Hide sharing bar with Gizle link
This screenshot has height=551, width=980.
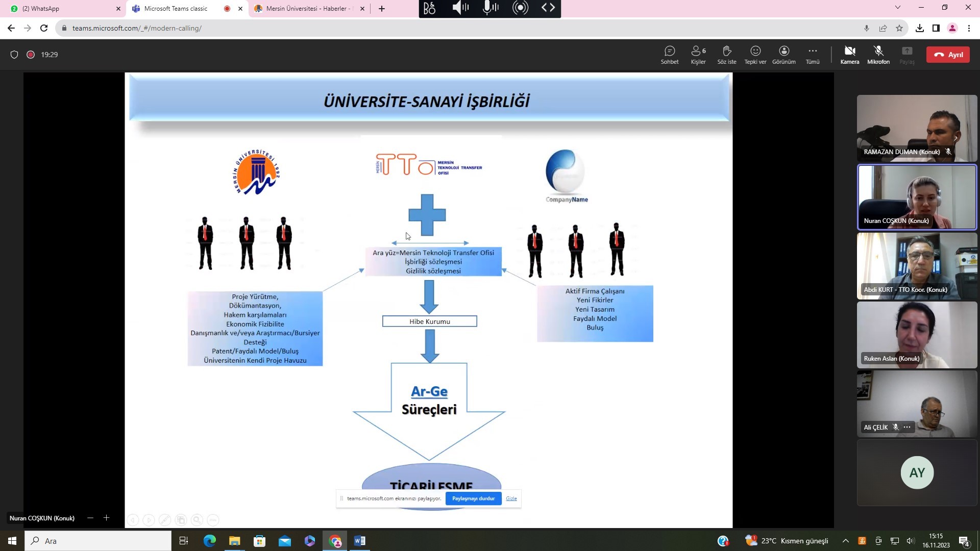(x=511, y=498)
